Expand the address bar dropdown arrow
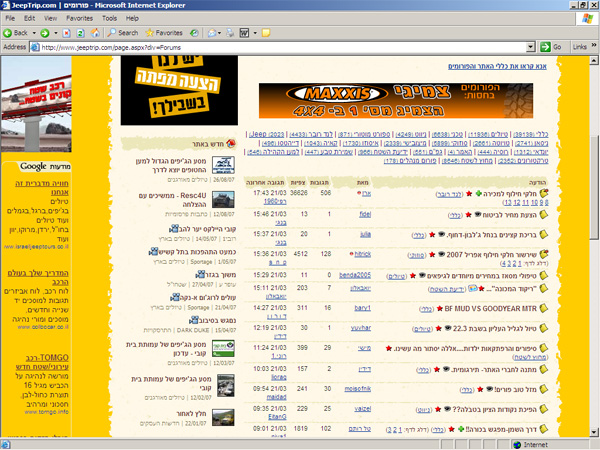This screenshot has width=600, height=450. coord(530,47)
